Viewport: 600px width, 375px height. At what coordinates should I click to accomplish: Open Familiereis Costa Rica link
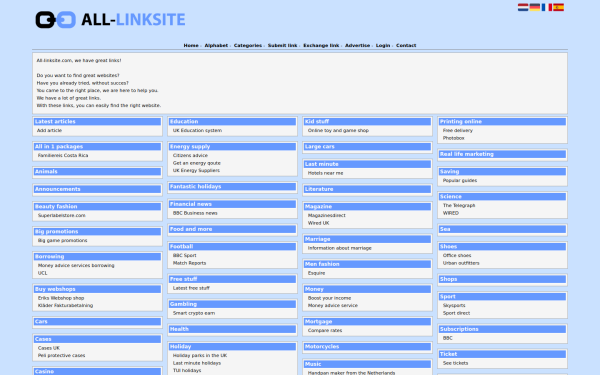pos(63,155)
